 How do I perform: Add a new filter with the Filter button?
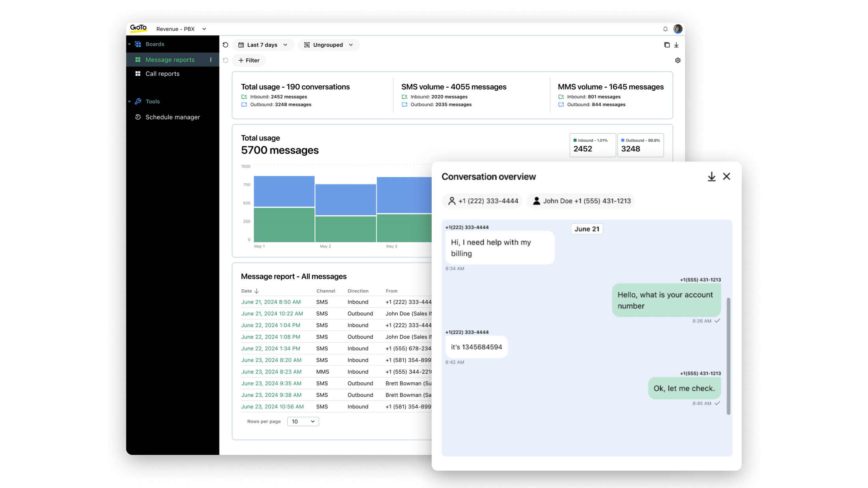click(249, 60)
